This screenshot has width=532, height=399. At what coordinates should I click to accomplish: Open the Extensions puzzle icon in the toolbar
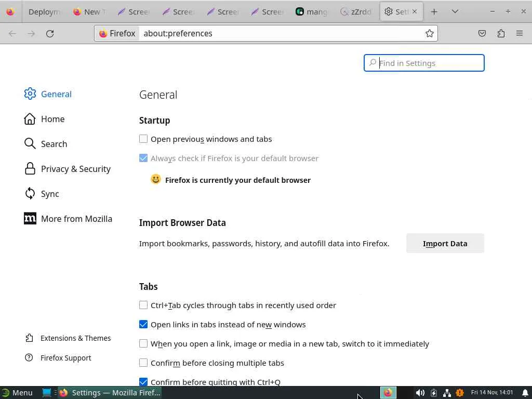point(501,33)
